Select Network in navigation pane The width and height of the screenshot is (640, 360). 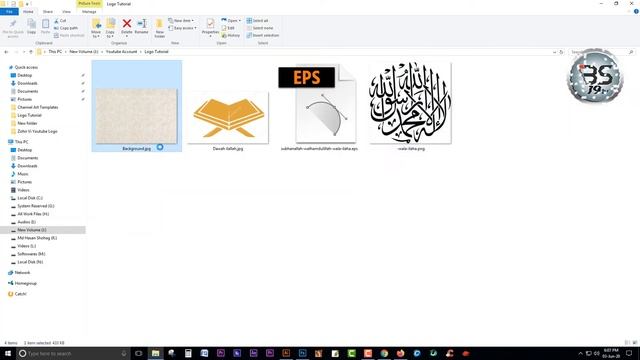pyautogui.click(x=22, y=273)
